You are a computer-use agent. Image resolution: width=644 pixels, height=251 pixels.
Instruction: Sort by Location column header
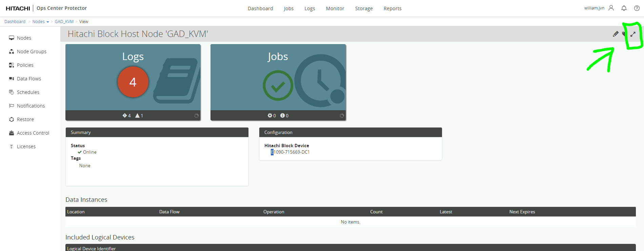click(76, 212)
